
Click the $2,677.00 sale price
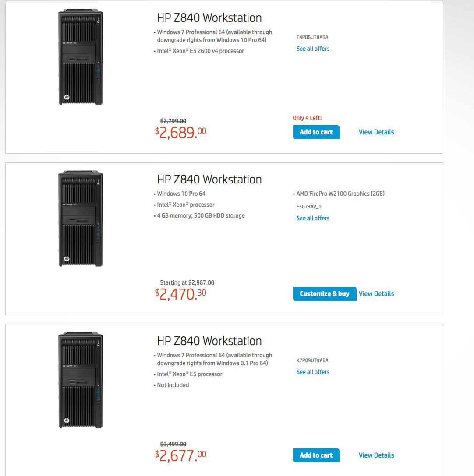tap(180, 455)
